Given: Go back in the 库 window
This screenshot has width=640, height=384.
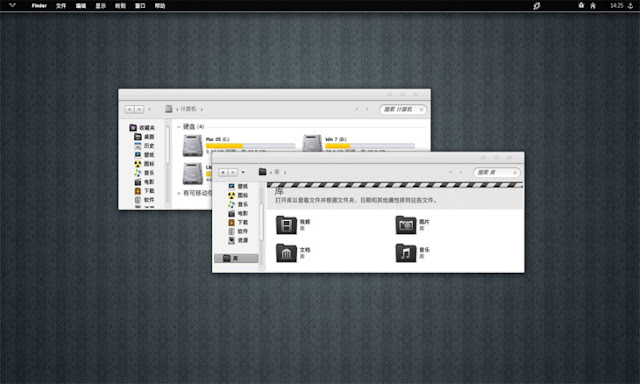Looking at the screenshot, I should tap(223, 172).
